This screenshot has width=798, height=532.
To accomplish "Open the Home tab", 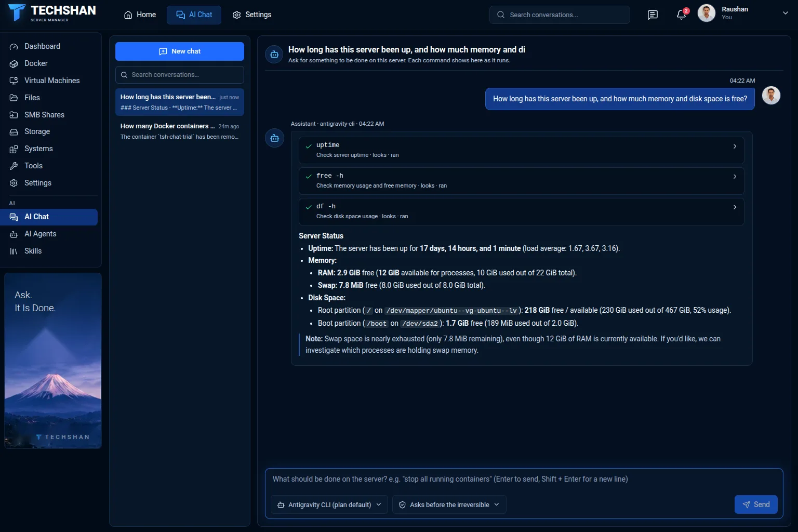I will pyautogui.click(x=140, y=15).
